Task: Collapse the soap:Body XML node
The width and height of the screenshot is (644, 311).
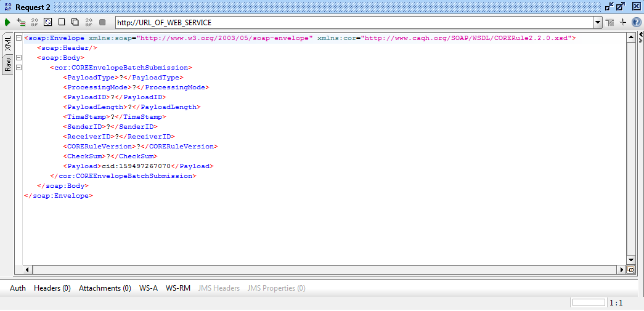Action: tap(19, 58)
